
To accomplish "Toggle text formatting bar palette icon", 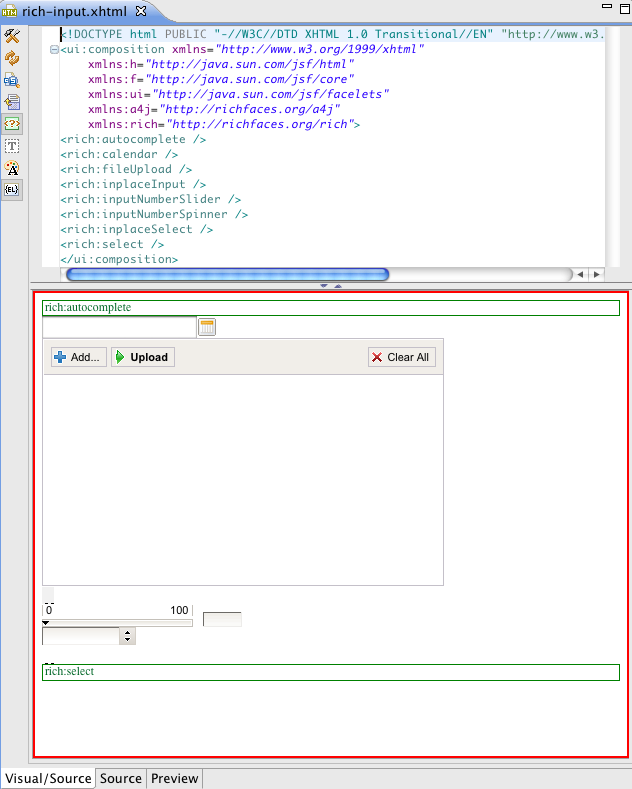I will 12,168.
